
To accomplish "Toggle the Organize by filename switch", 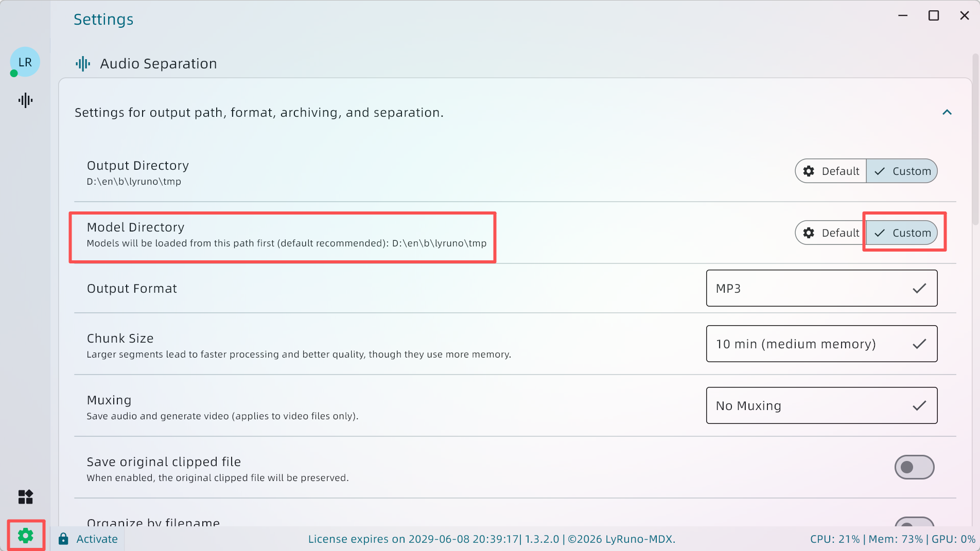I will point(914,522).
